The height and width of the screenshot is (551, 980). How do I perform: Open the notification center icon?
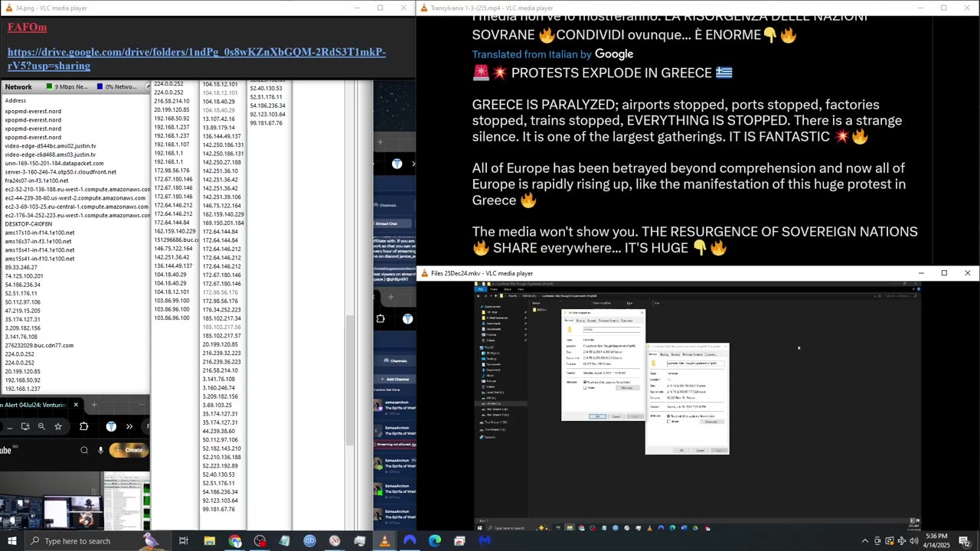(964, 541)
